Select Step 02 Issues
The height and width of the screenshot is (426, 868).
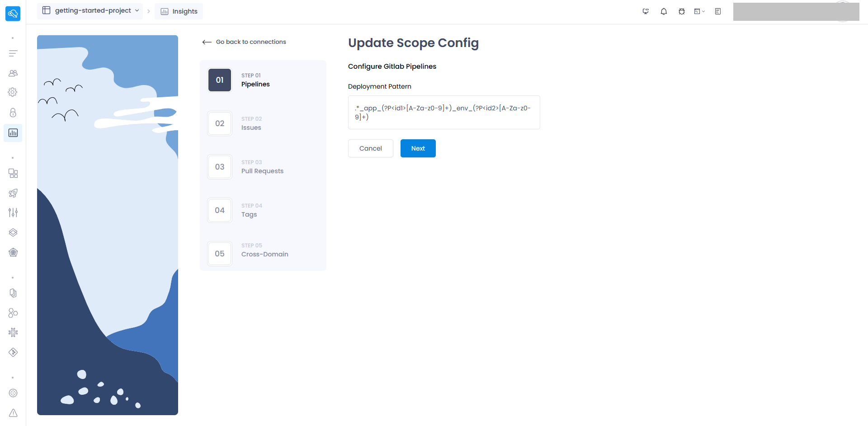tap(263, 123)
